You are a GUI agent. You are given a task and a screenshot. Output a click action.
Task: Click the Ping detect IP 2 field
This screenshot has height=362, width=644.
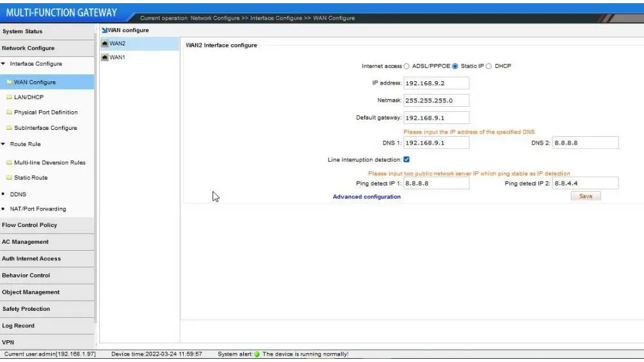(x=585, y=183)
